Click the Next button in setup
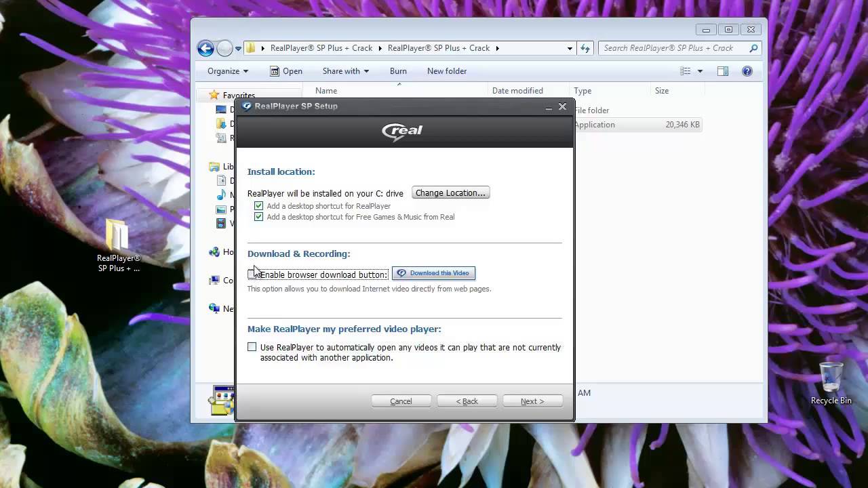The height and width of the screenshot is (488, 868). coord(532,401)
